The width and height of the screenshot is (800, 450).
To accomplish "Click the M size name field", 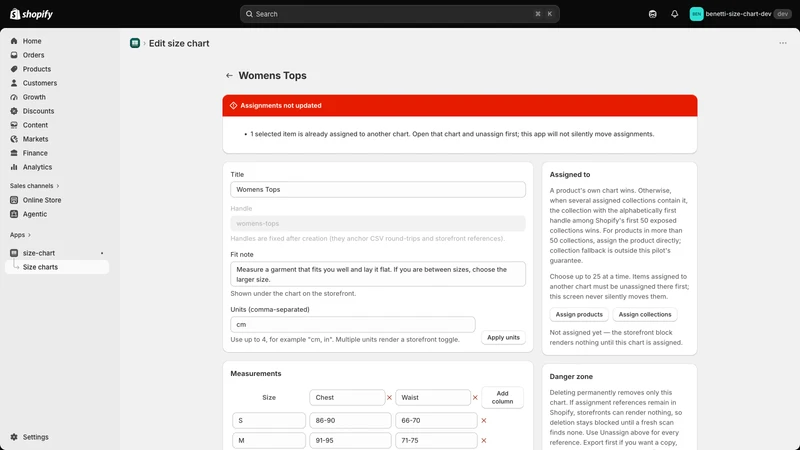I will point(269,440).
